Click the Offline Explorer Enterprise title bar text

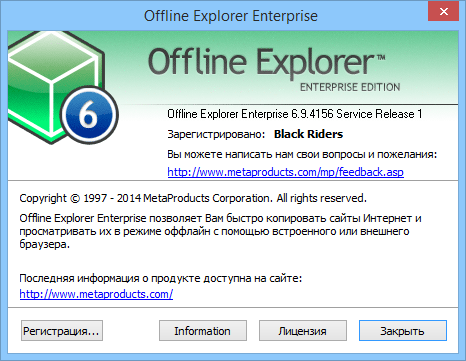pos(231,16)
